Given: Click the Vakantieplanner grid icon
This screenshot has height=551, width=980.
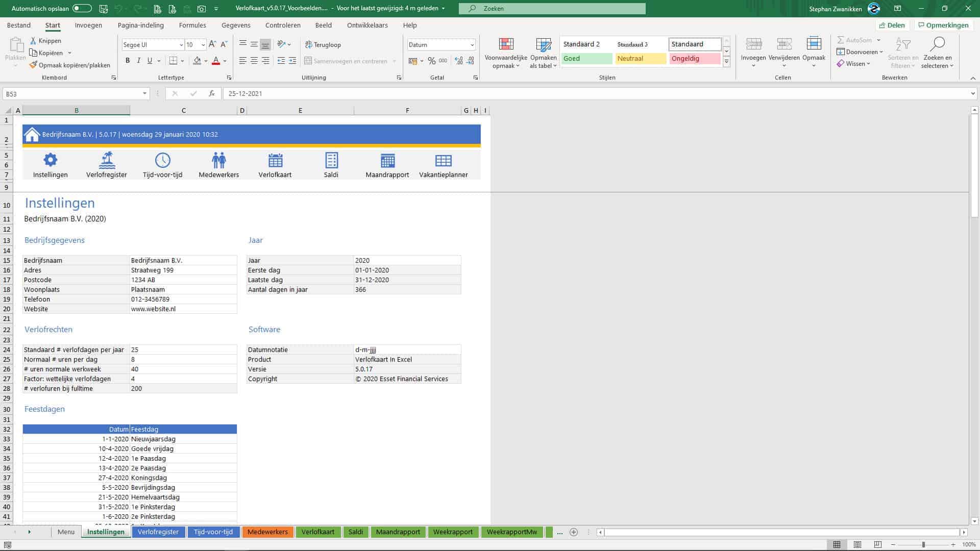Looking at the screenshot, I should 443,160.
